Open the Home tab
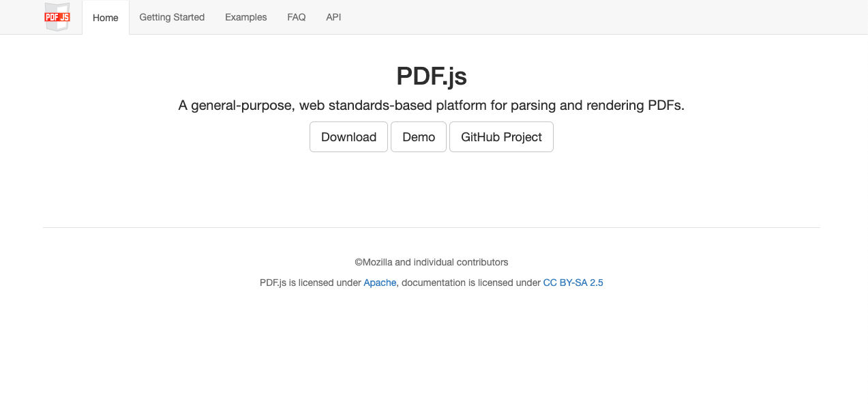The height and width of the screenshot is (404, 868). point(105,17)
